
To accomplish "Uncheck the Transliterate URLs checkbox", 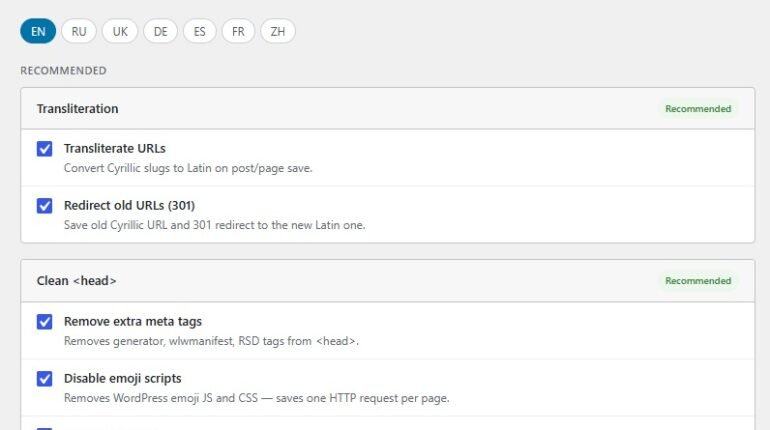I will [44, 149].
